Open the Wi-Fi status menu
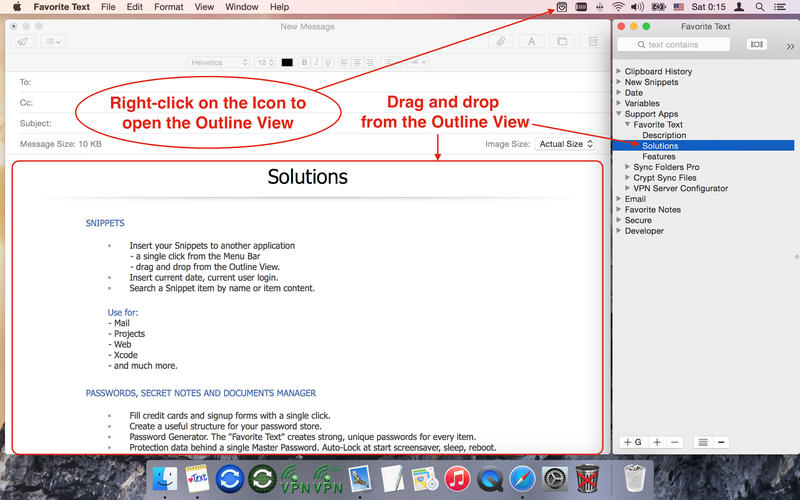The height and width of the screenshot is (500, 800). click(618, 7)
